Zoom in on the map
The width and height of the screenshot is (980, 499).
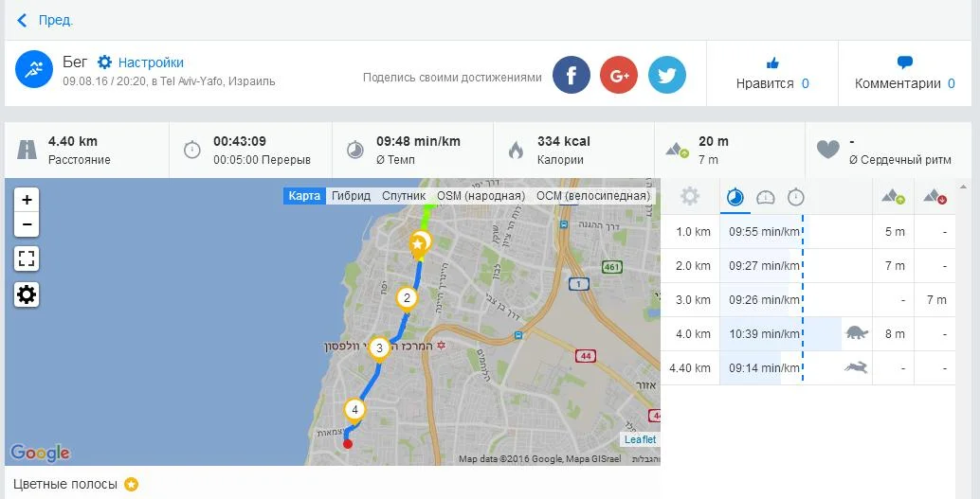(x=27, y=200)
